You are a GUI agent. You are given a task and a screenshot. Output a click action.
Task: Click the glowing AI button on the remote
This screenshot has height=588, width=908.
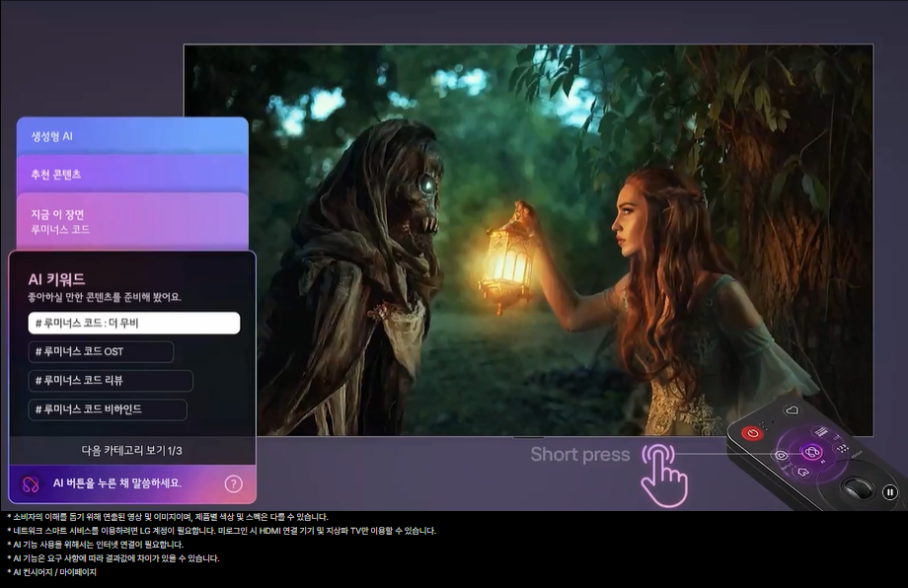[x=811, y=452]
